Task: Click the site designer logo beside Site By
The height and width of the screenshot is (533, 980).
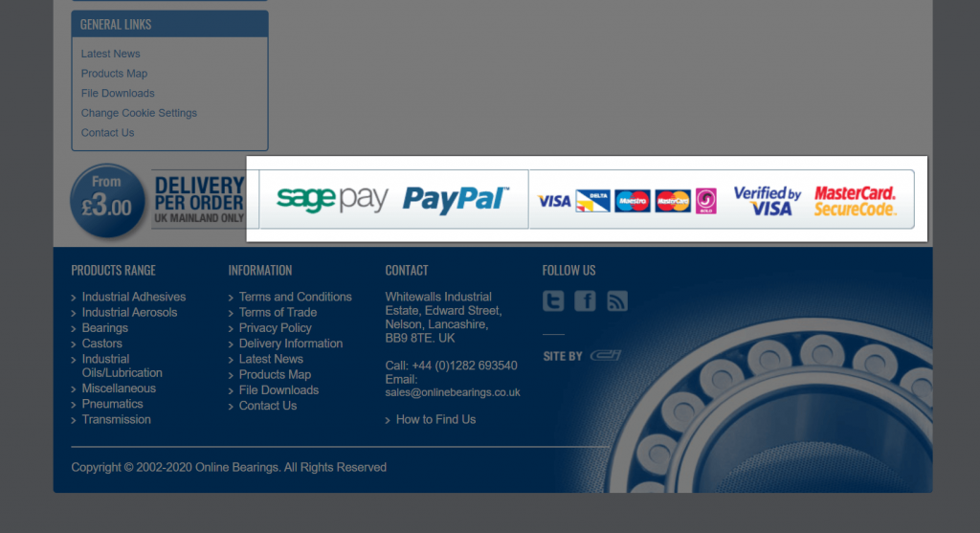Action: 606,356
